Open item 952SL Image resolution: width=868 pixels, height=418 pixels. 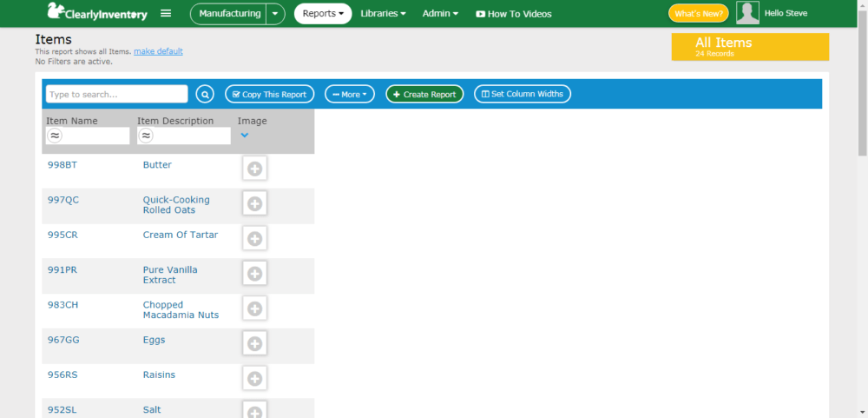(x=62, y=409)
